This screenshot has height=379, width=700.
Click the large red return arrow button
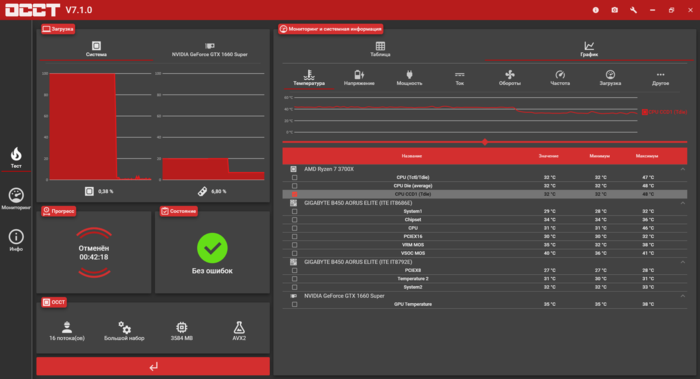(x=153, y=367)
